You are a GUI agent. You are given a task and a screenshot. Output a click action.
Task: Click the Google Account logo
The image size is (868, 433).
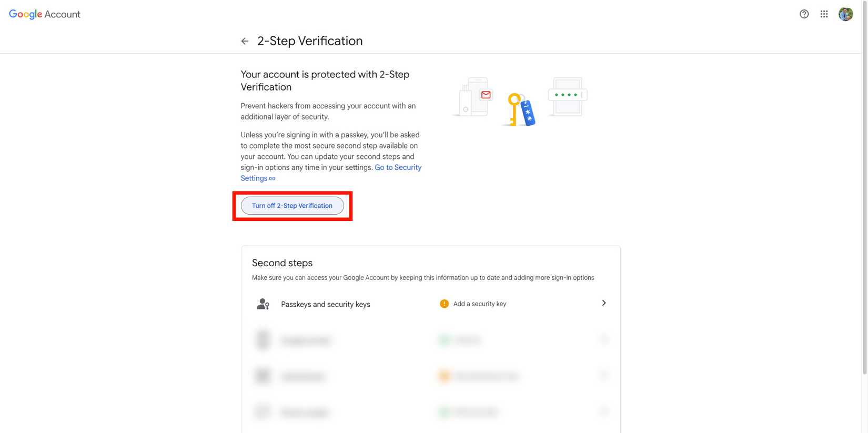[x=45, y=14]
